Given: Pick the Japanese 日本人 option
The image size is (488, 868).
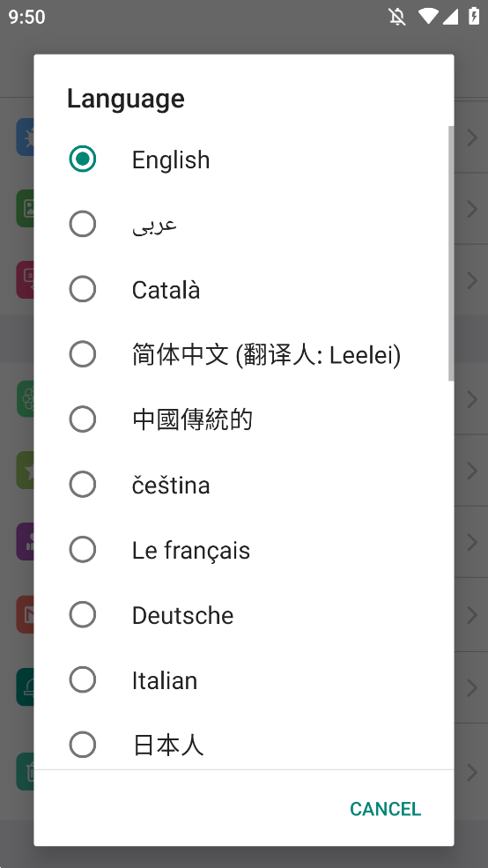Looking at the screenshot, I should coord(243,745).
